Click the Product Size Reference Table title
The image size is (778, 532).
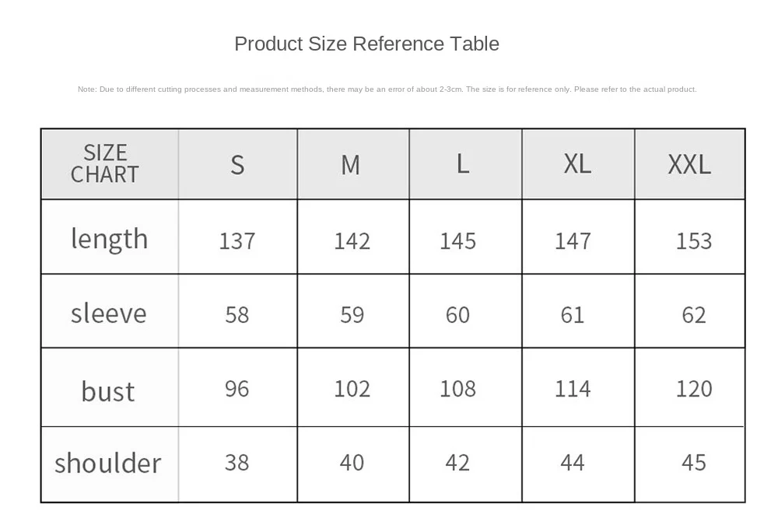tap(366, 44)
